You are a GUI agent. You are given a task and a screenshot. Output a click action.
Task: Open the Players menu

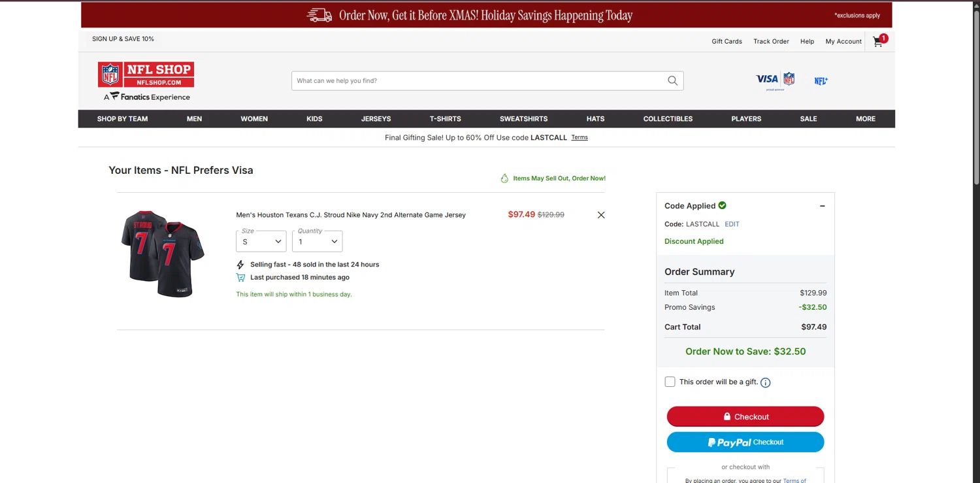click(746, 119)
